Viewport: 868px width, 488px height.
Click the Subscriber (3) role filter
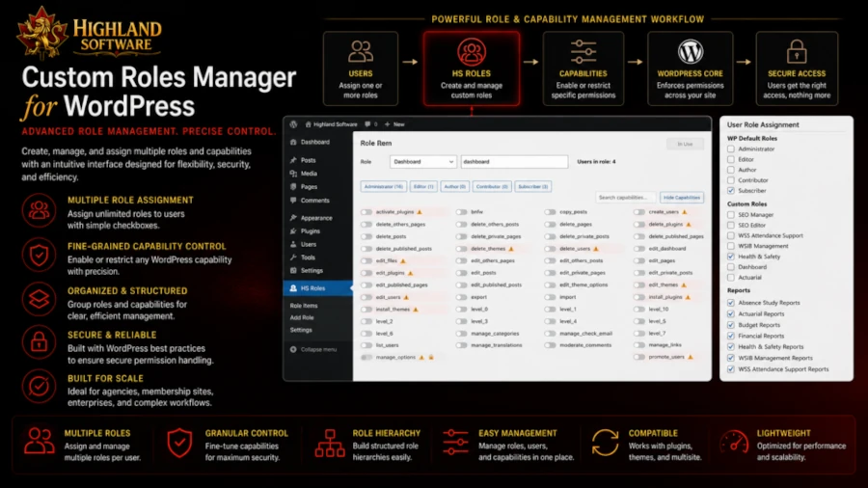click(533, 186)
